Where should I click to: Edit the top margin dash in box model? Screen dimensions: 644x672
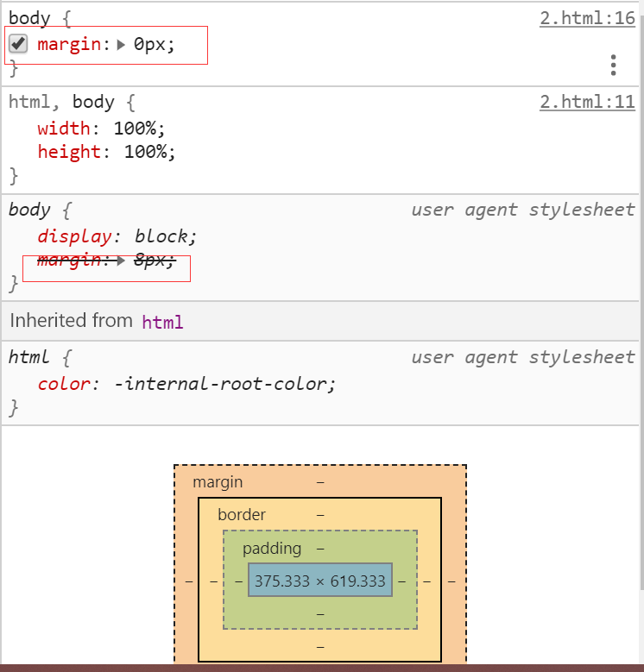(320, 482)
